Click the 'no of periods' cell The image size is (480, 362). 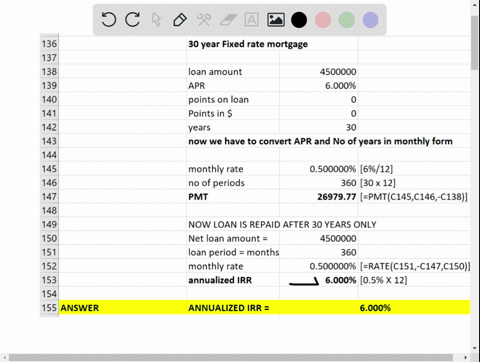pos(216,183)
